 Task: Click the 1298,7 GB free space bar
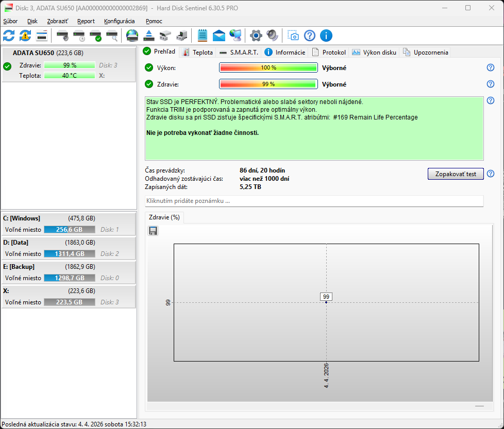(x=70, y=278)
